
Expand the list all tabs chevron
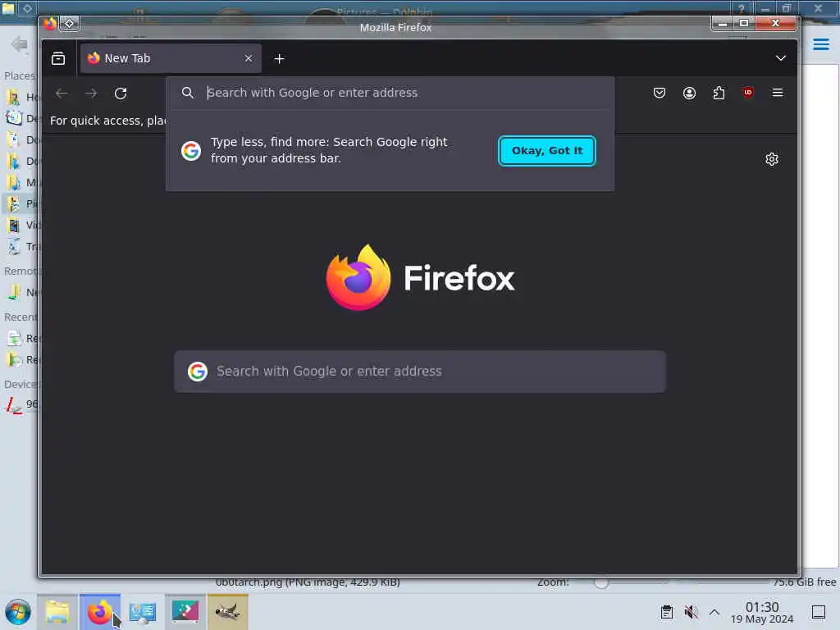pos(781,58)
